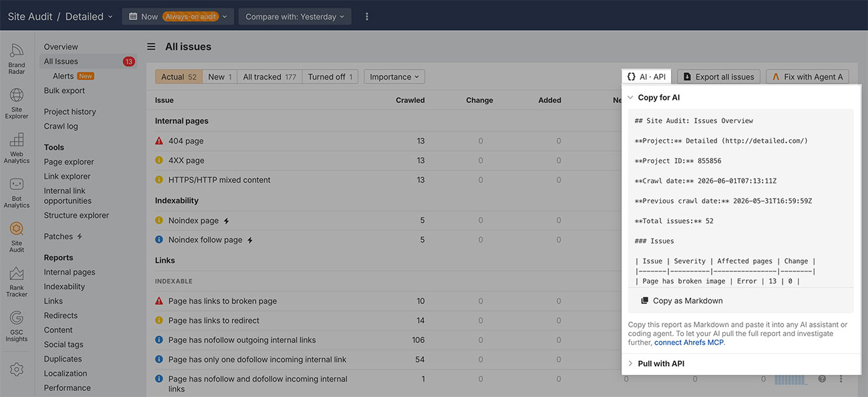Open Localization report in sidebar

tap(65, 374)
